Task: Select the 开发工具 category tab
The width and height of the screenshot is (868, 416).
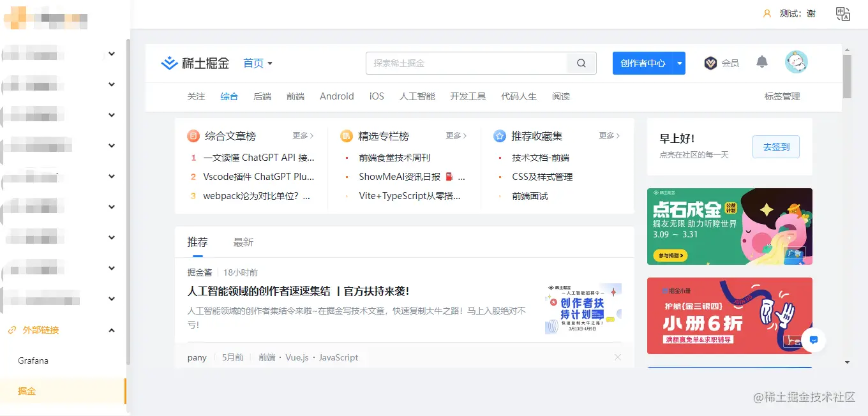Action: 468,96
